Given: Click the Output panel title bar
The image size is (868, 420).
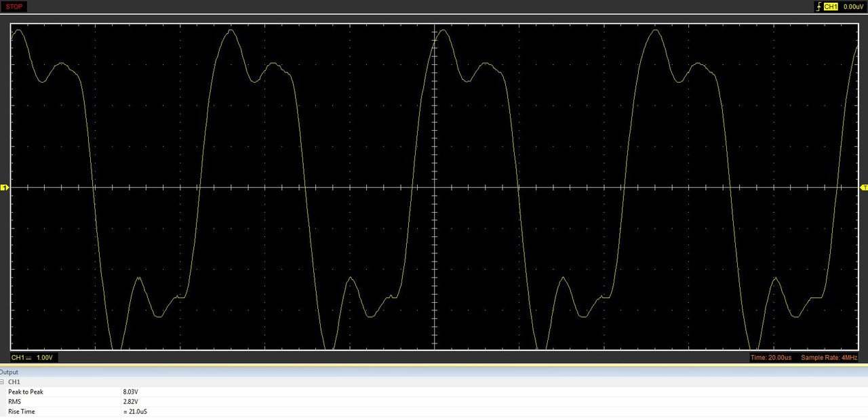Looking at the screenshot, I should coord(434,372).
